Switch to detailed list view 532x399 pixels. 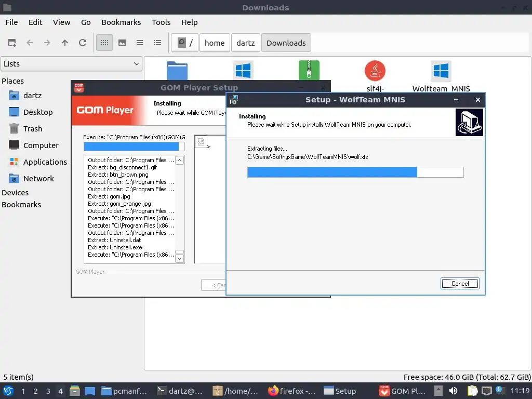tap(157, 43)
